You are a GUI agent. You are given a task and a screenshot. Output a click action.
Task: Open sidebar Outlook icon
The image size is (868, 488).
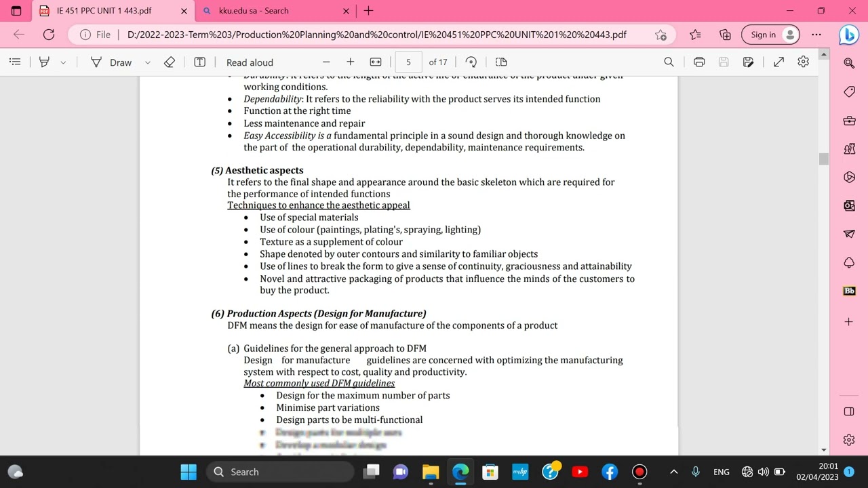click(x=849, y=205)
